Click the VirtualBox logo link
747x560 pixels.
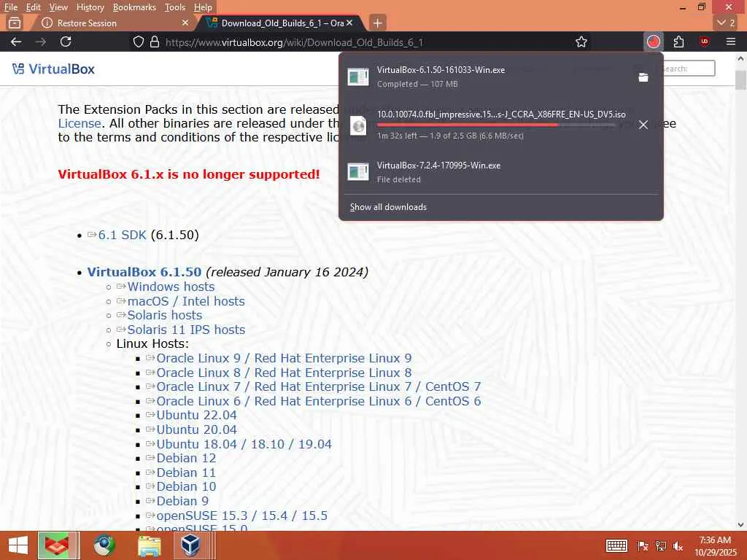pos(53,69)
